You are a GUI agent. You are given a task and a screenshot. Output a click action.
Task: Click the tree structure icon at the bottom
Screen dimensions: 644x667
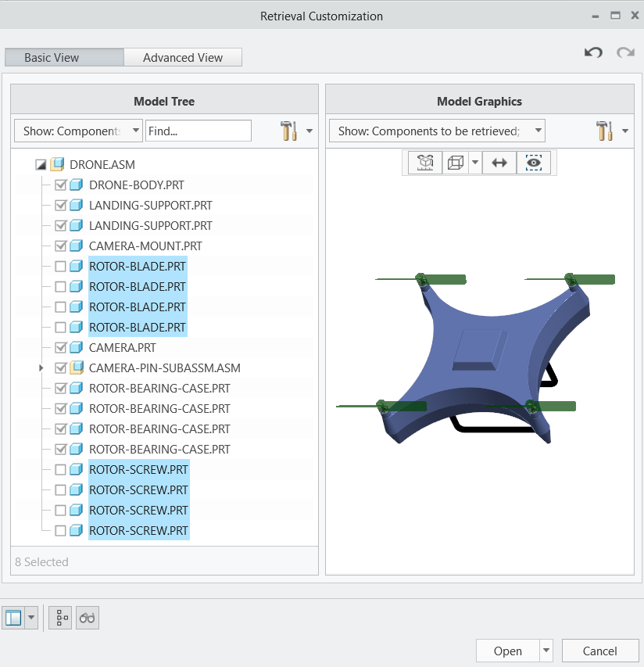[x=59, y=617]
